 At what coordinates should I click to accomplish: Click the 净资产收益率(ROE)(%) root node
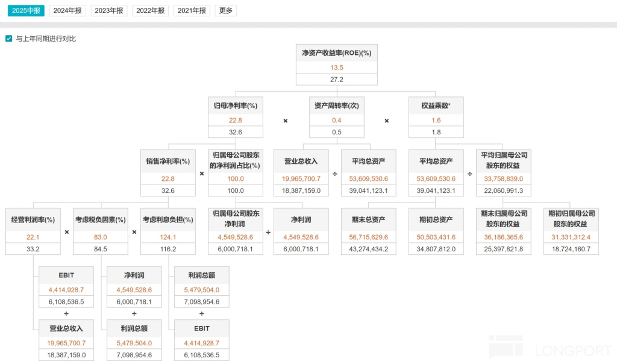pyautogui.click(x=336, y=53)
